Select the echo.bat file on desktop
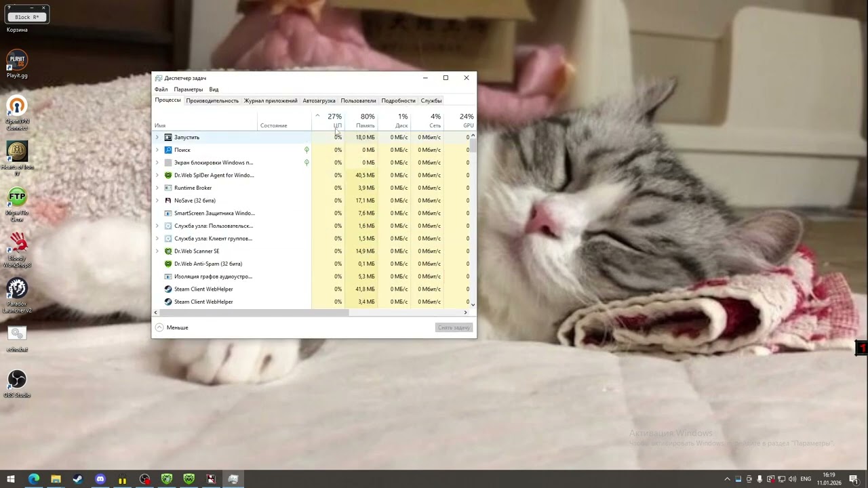868x488 pixels. coord(17,339)
